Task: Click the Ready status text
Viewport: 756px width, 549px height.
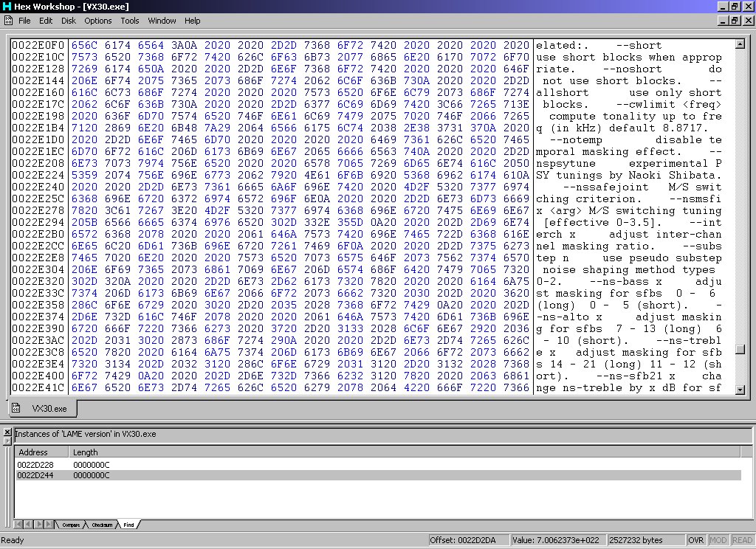Action: (13, 540)
